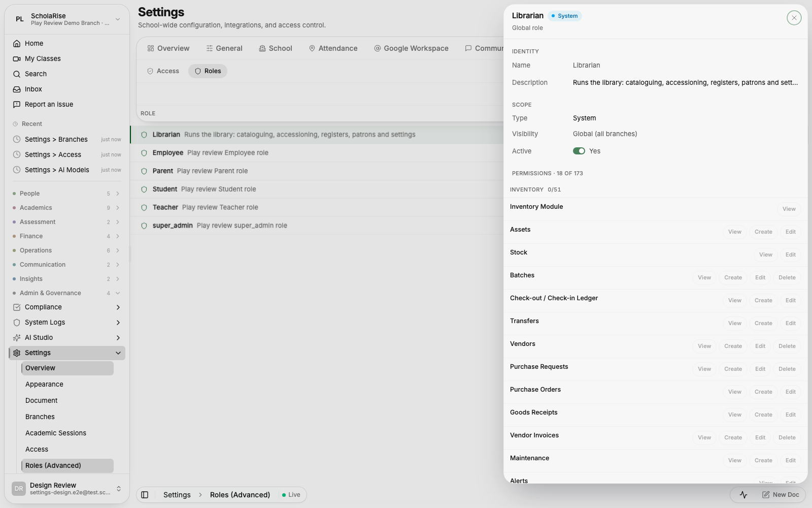Image resolution: width=812 pixels, height=508 pixels.
Task: Click the Live status indicator
Action: pyautogui.click(x=291, y=495)
